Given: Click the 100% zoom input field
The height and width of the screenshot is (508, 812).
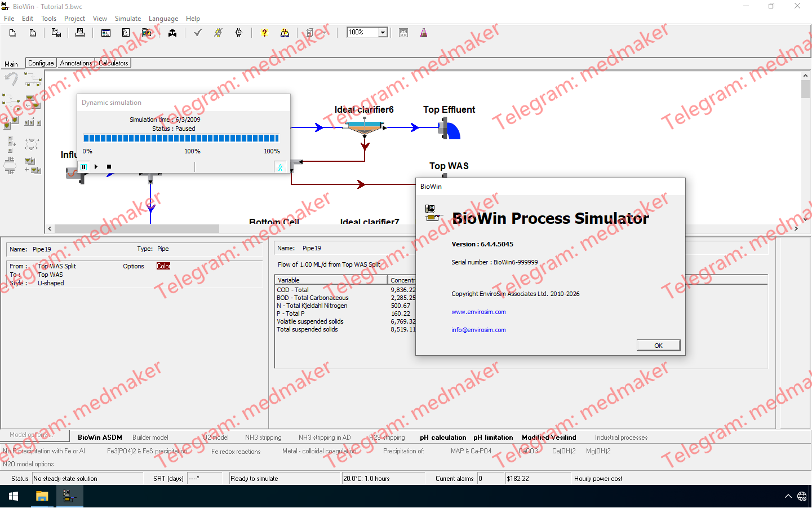Looking at the screenshot, I should point(362,33).
